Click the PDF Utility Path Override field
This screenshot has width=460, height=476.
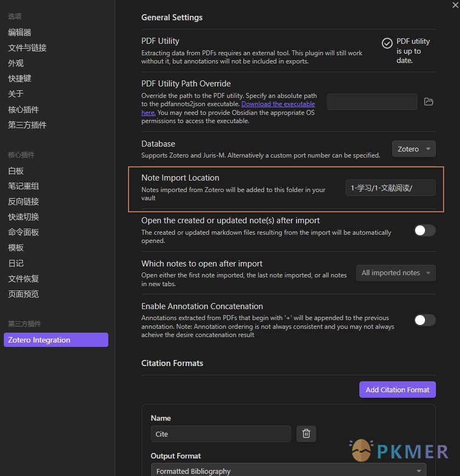[372, 102]
